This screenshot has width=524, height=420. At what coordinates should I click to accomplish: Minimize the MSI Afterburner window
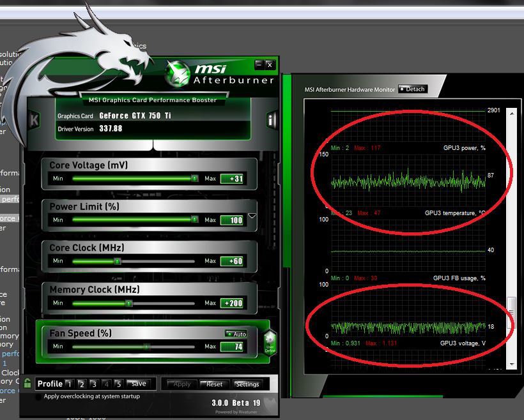tap(259, 64)
